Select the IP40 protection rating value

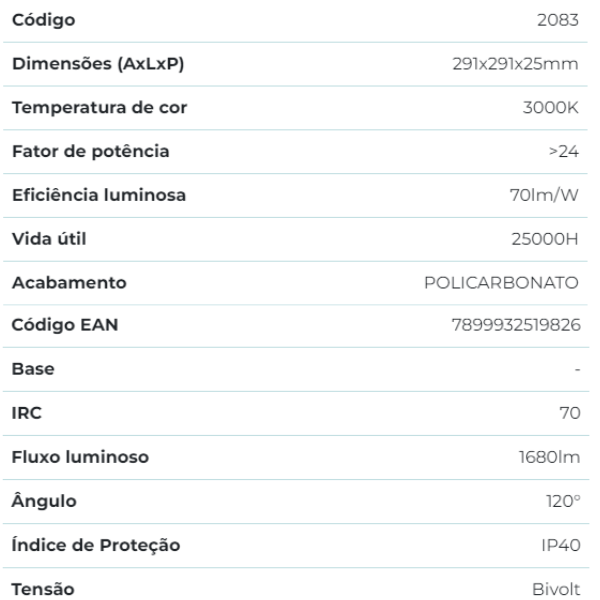(x=559, y=546)
